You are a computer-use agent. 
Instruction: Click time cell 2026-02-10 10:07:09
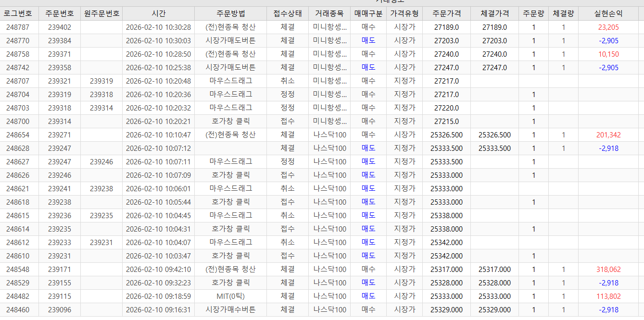[x=158, y=175]
